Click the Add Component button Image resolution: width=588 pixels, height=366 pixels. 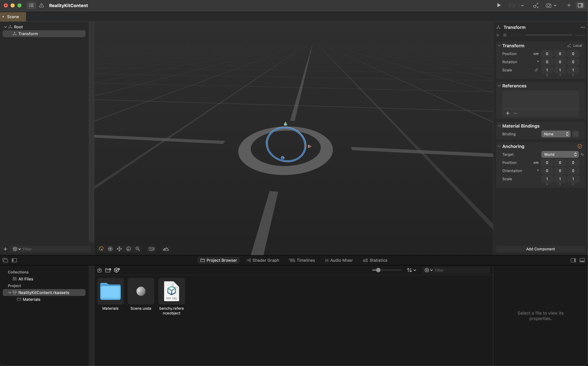540,249
